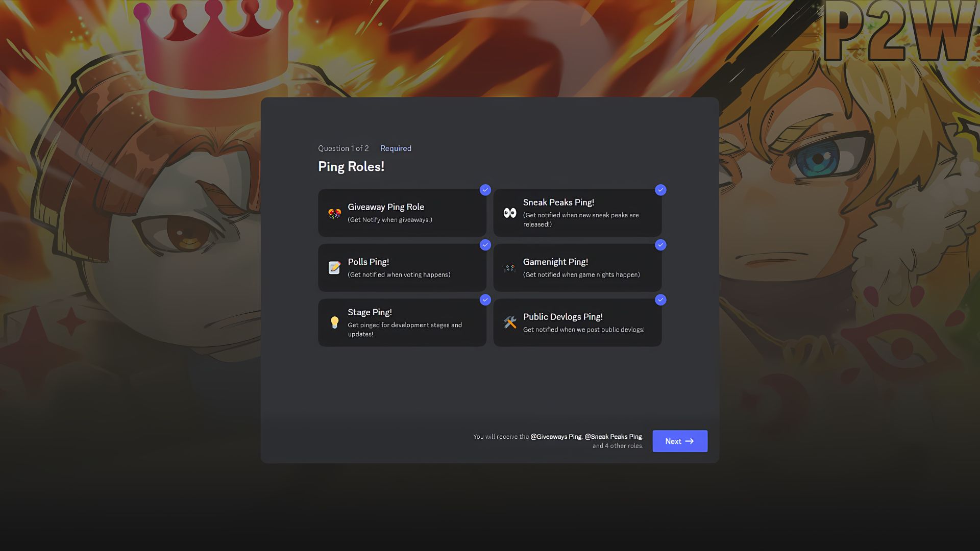Click the party popper Giveaway Ping Role emoji

click(334, 213)
